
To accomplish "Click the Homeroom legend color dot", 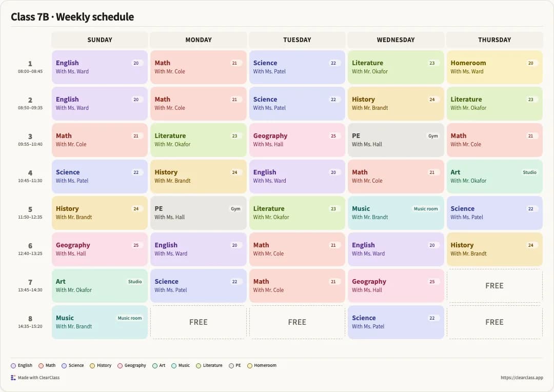I will pyautogui.click(x=249, y=365).
